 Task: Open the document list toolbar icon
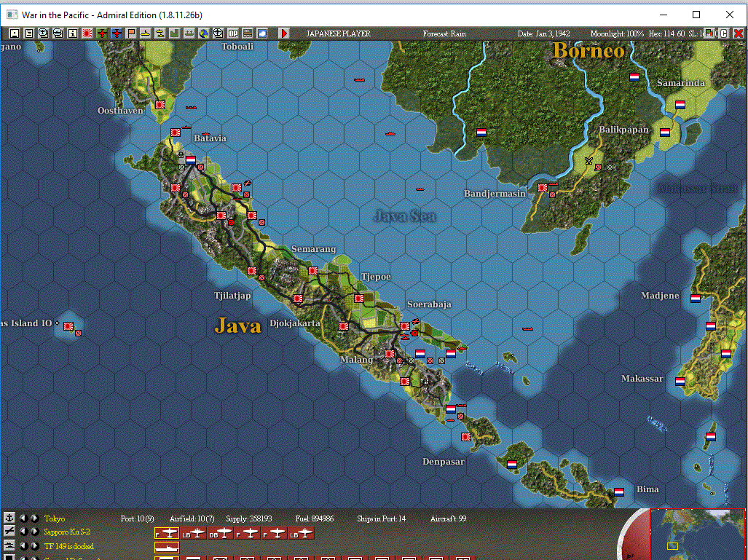(29, 33)
